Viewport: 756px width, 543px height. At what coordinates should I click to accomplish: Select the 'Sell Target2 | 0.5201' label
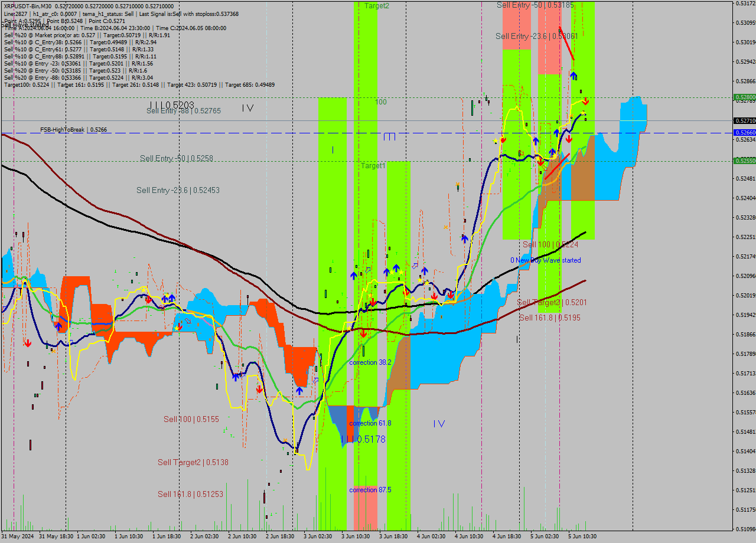click(x=552, y=302)
